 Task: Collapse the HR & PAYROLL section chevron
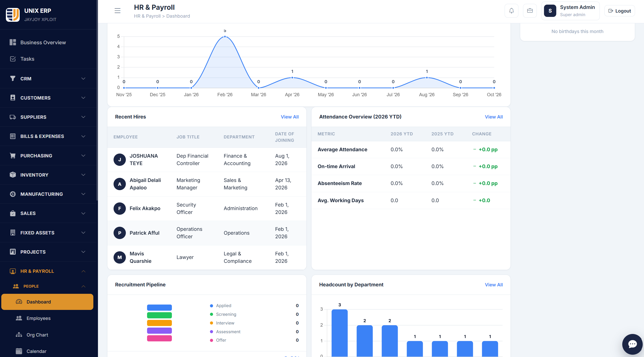pyautogui.click(x=83, y=271)
